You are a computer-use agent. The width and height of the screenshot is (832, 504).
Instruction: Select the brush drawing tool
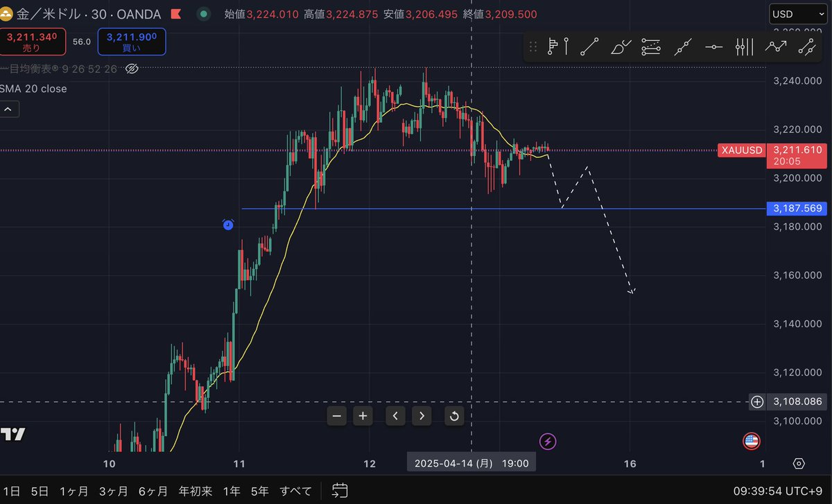click(x=621, y=47)
